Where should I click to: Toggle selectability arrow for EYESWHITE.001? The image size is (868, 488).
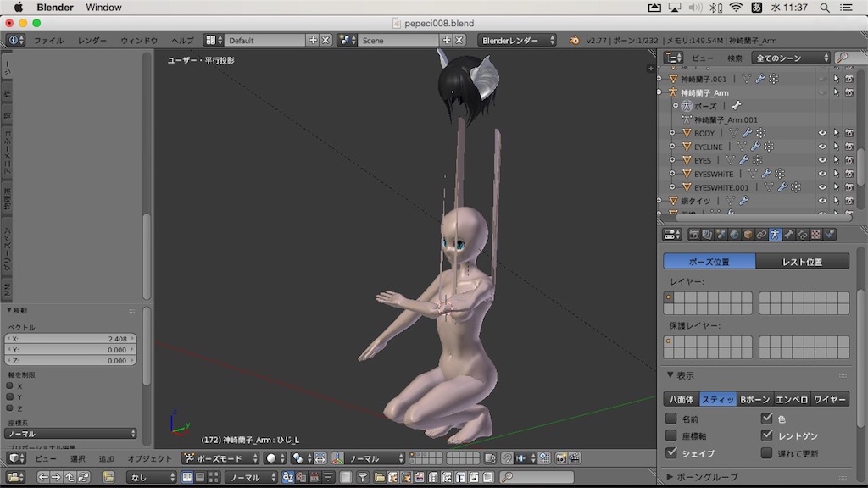tap(836, 187)
